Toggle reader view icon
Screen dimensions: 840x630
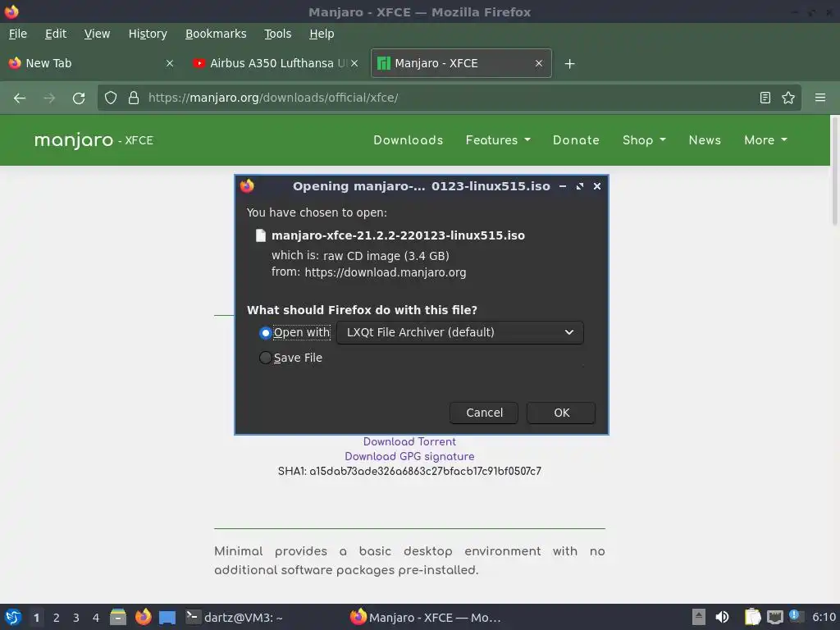pos(765,98)
